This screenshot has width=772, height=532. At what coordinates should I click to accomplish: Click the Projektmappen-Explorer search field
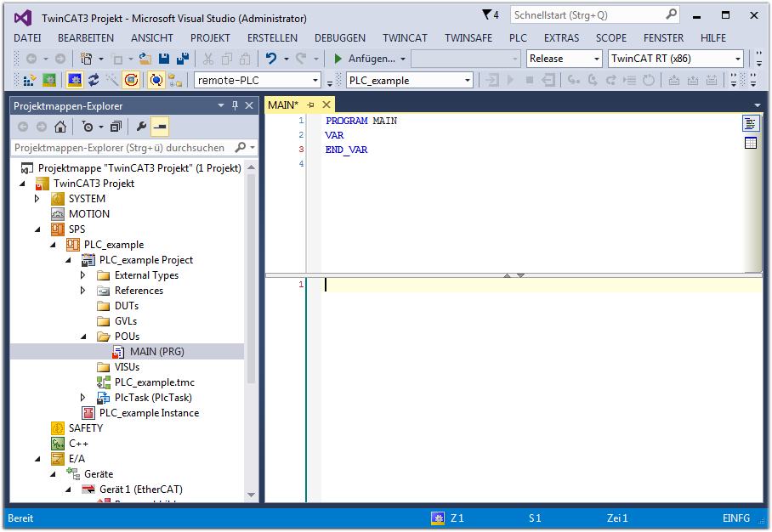point(120,147)
